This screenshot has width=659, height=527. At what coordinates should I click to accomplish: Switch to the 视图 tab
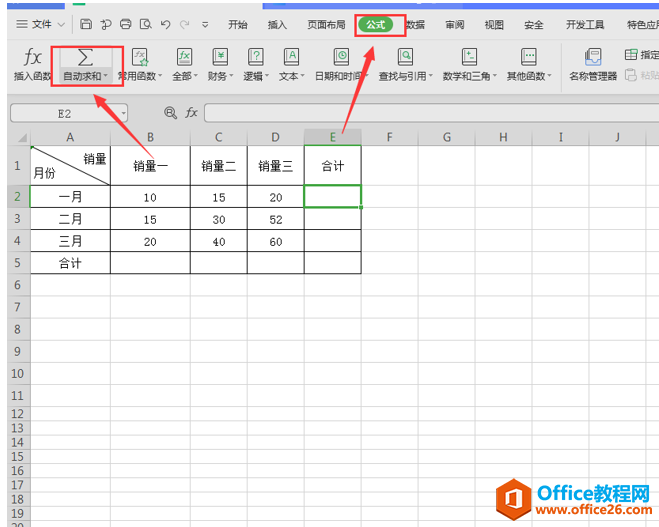[494, 25]
